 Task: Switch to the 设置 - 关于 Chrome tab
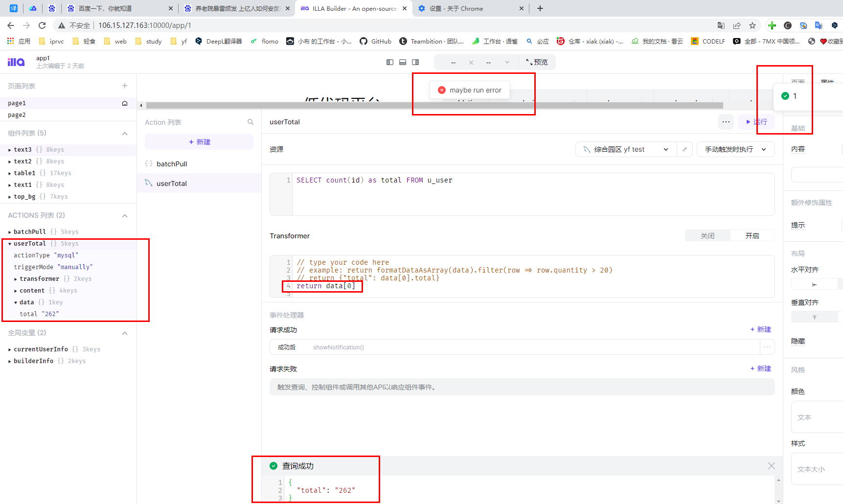tap(470, 8)
